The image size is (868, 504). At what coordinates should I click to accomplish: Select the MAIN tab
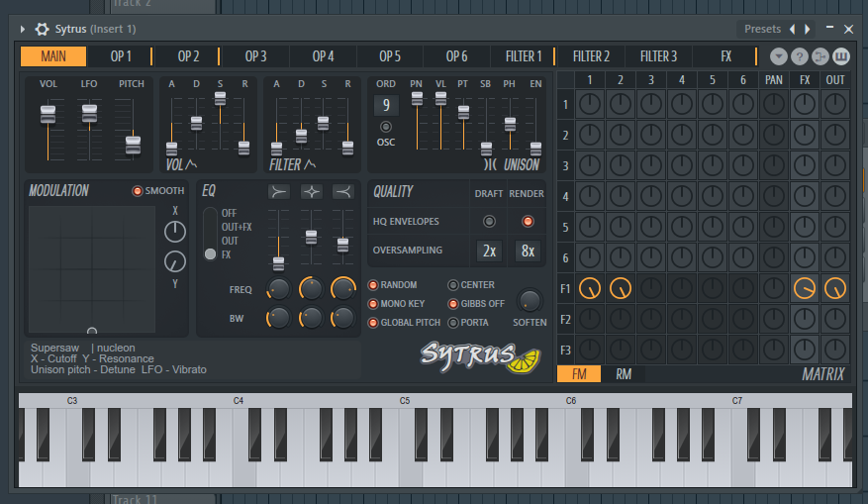[x=53, y=56]
